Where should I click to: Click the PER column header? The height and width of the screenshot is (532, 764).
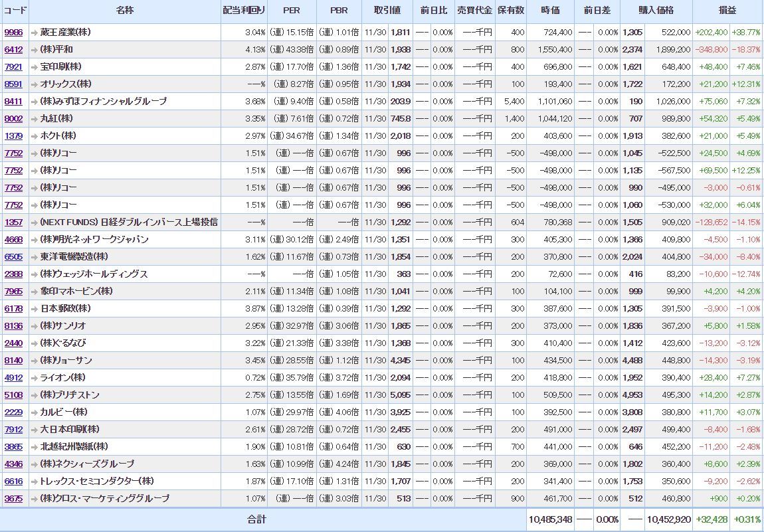pos(292,11)
